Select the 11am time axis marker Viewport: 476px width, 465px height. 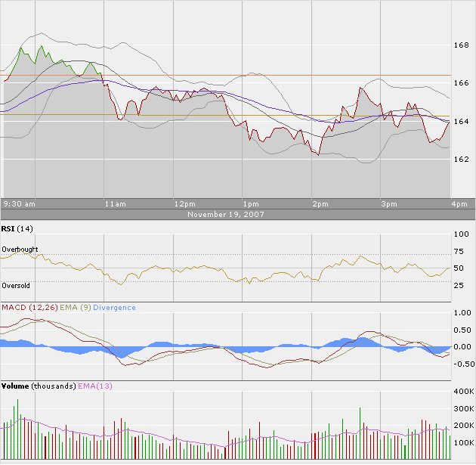pos(116,204)
